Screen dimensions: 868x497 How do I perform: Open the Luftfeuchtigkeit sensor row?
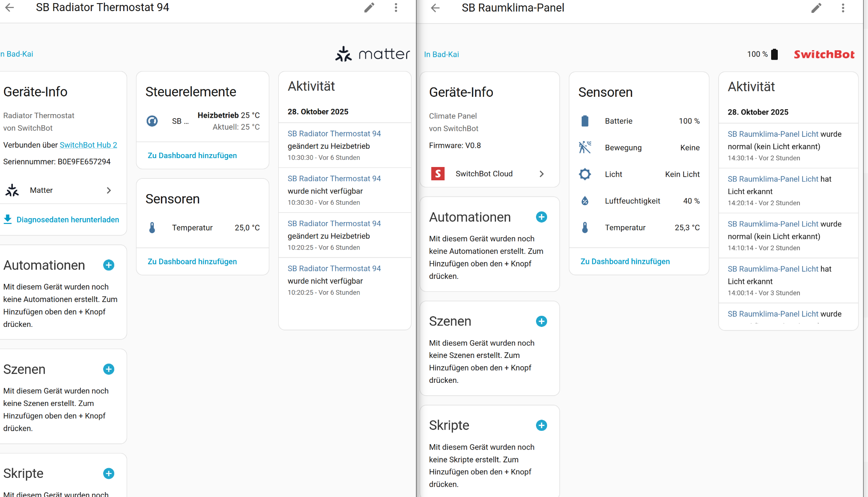(639, 201)
